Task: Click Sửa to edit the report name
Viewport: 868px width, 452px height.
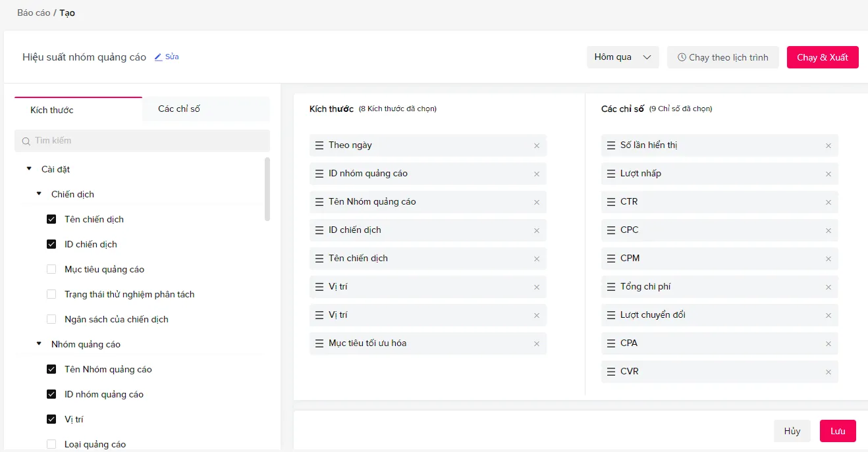Action: coord(167,57)
